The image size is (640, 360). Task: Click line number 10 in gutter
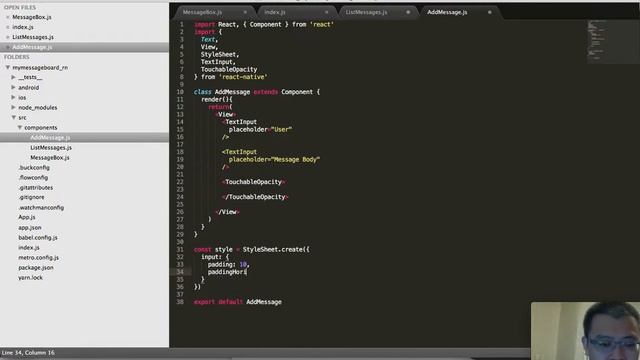[180, 92]
